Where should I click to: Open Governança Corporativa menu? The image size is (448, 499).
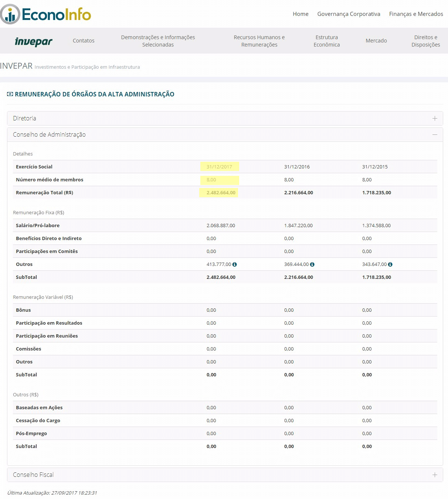pos(349,14)
